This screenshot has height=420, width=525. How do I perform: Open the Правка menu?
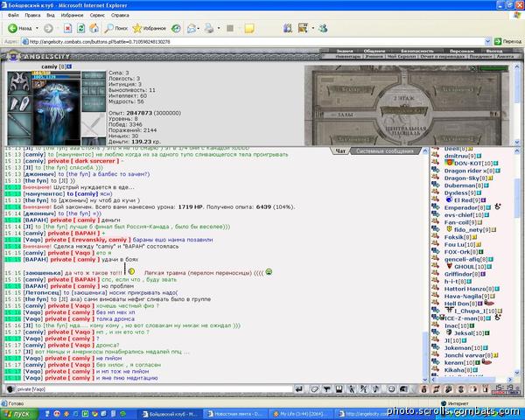click(x=32, y=15)
